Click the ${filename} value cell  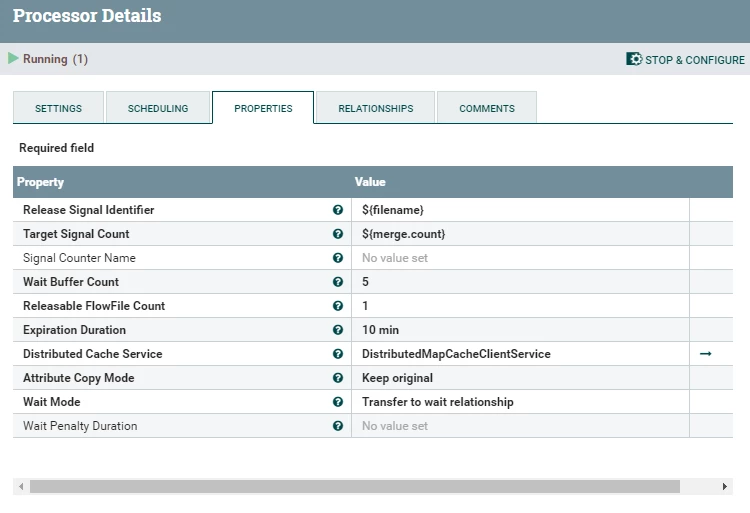(520, 210)
